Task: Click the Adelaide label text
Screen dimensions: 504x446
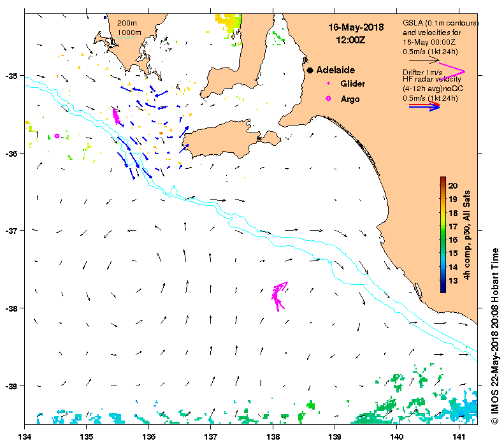Action: point(336,70)
